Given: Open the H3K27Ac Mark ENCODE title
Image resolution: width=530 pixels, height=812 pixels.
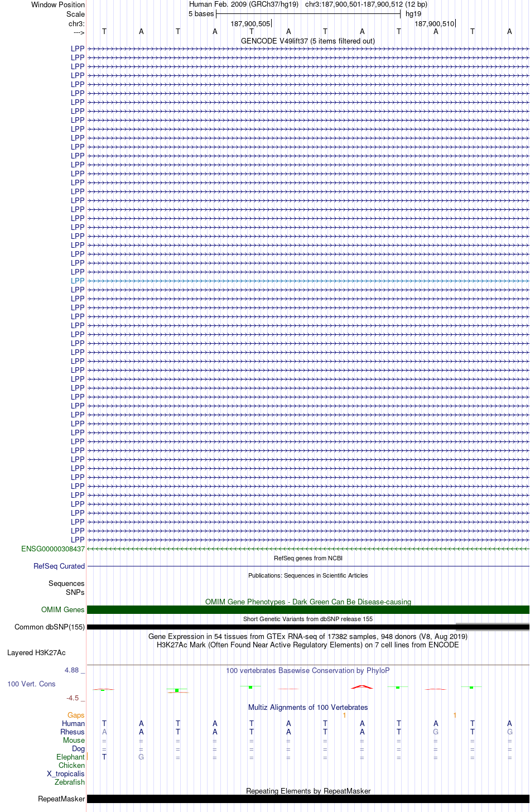Looking at the screenshot, I should click(x=308, y=645).
